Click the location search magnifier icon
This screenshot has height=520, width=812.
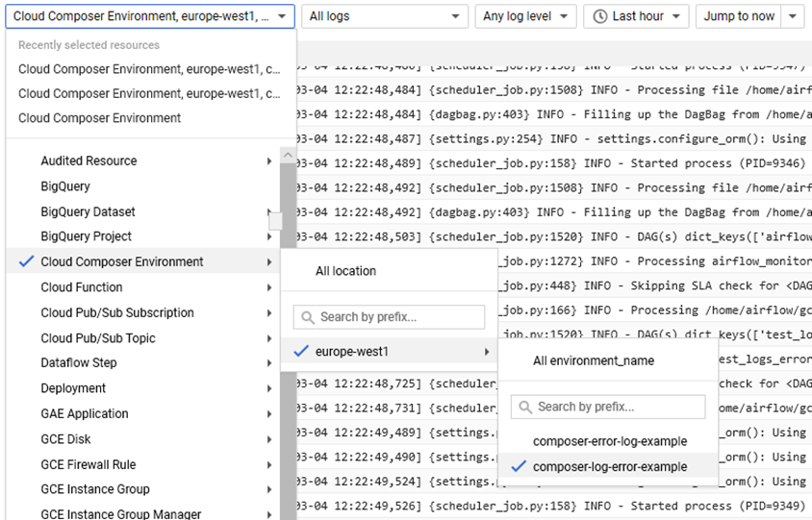[x=308, y=317]
